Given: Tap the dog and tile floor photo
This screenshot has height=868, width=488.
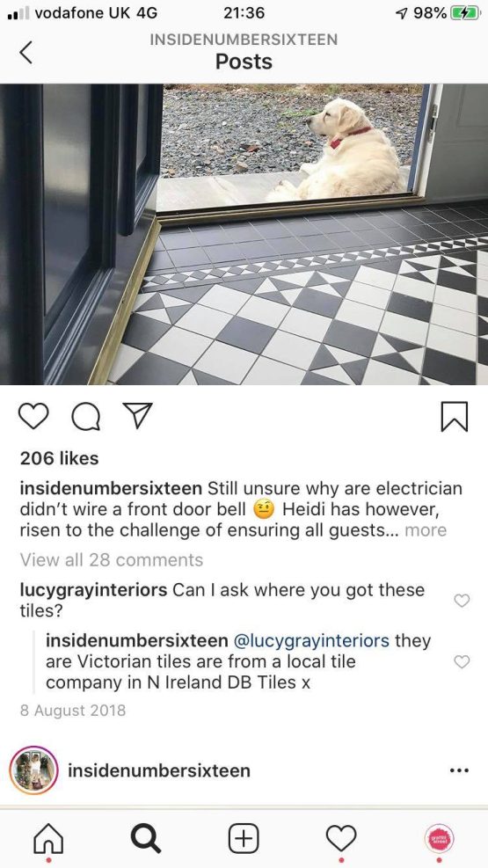Looking at the screenshot, I should (x=244, y=234).
